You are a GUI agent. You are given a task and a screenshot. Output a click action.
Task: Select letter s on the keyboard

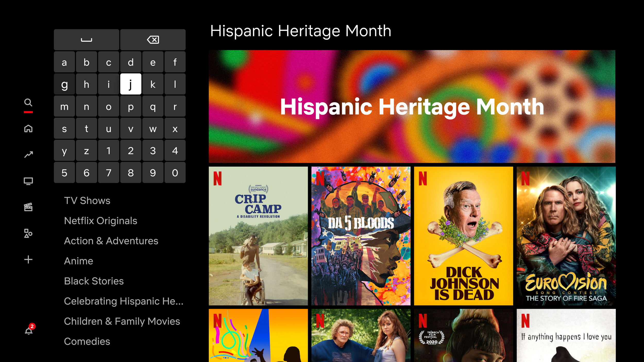coord(64,128)
